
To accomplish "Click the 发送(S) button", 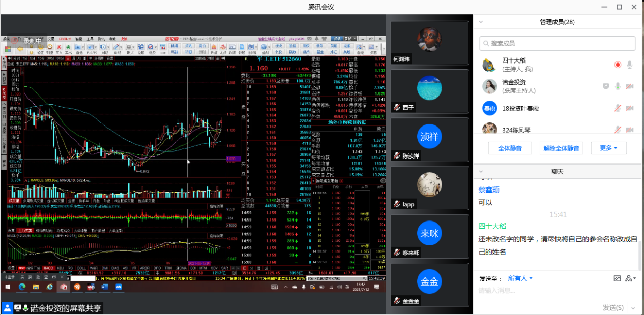I will pos(613,307).
